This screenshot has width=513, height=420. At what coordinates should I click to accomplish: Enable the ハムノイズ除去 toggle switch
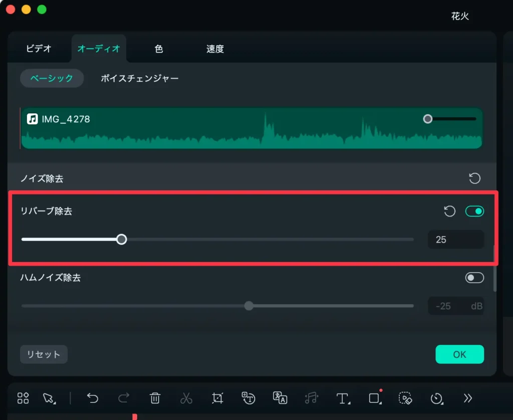tap(474, 278)
